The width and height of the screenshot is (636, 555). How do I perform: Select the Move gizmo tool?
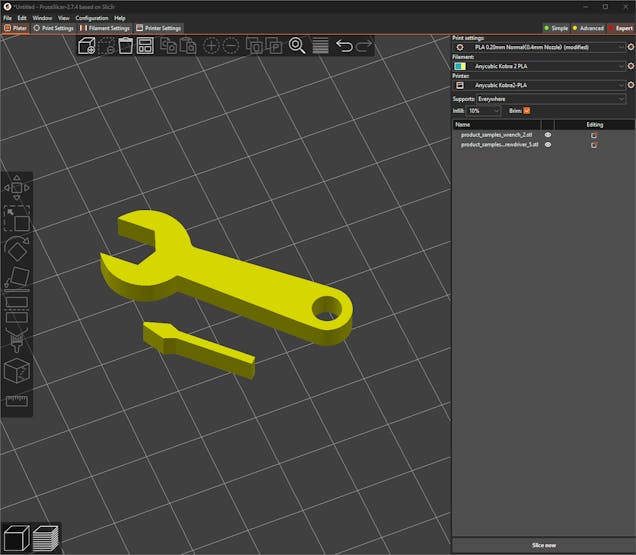(17, 188)
